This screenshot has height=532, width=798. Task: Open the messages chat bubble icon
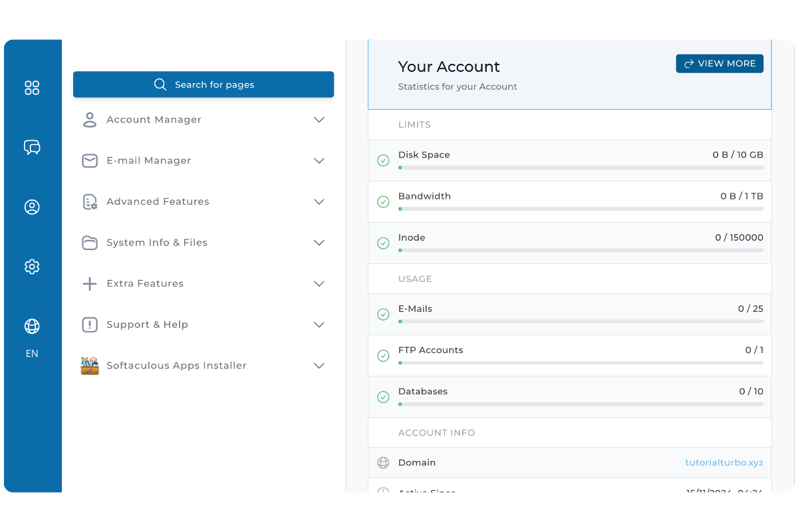tap(32, 147)
